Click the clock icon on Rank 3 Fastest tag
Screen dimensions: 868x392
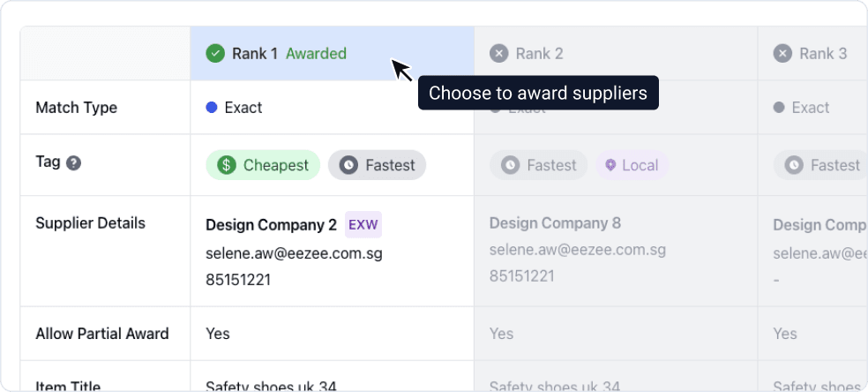click(x=794, y=165)
